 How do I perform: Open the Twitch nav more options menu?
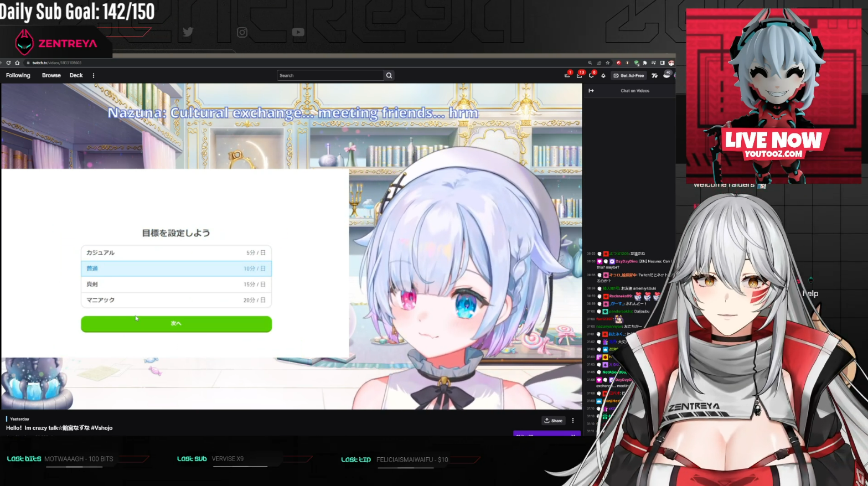point(93,75)
